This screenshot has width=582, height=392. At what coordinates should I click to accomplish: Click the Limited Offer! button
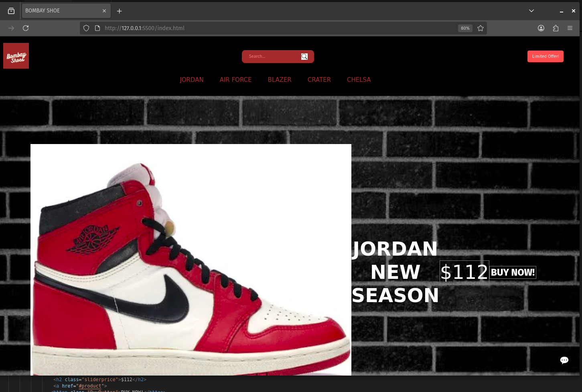[x=545, y=57]
